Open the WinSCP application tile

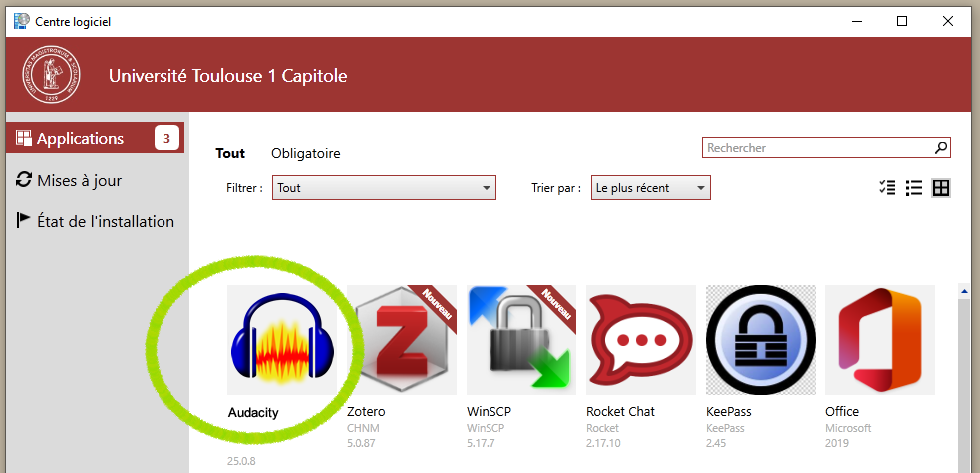(521, 340)
